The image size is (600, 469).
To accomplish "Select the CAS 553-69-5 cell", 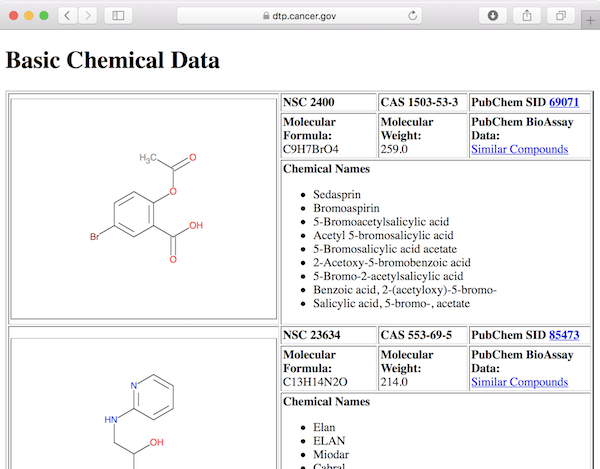I will [x=423, y=335].
